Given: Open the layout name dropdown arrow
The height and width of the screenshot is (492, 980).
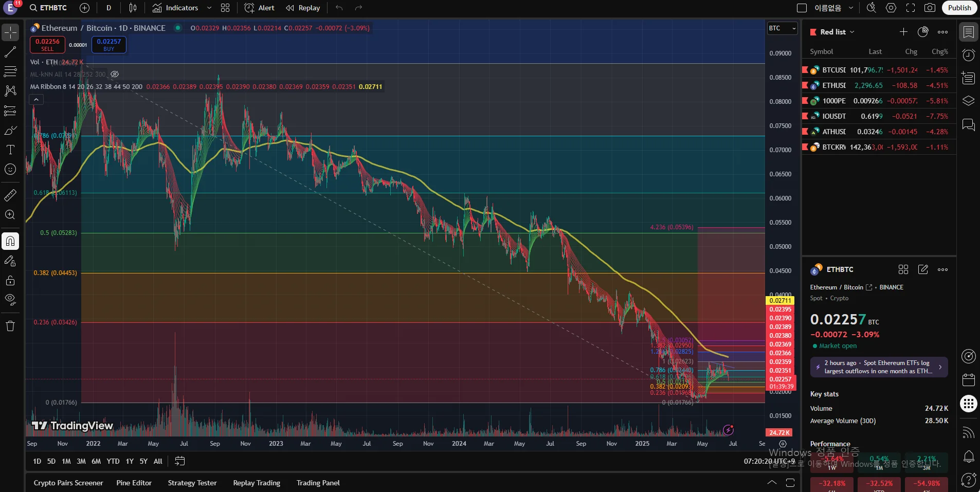Looking at the screenshot, I should click(x=851, y=8).
